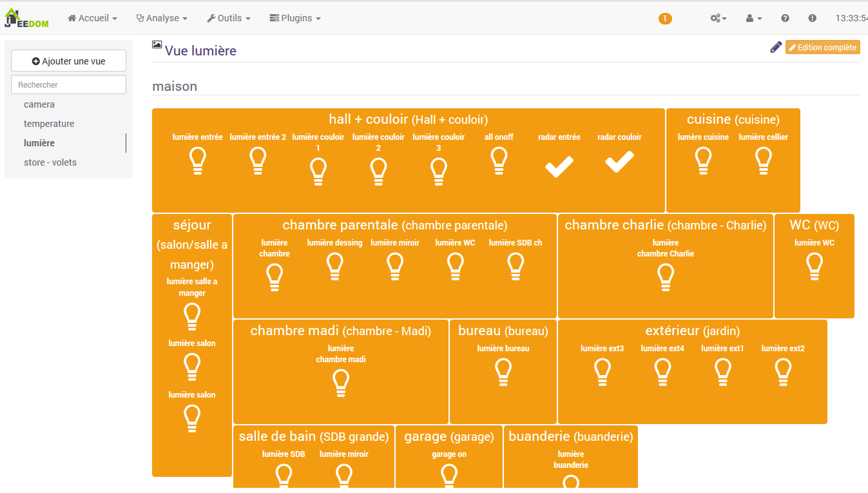The width and height of the screenshot is (868, 493).
Task: Click the Vue lumière heading
Action: (200, 50)
